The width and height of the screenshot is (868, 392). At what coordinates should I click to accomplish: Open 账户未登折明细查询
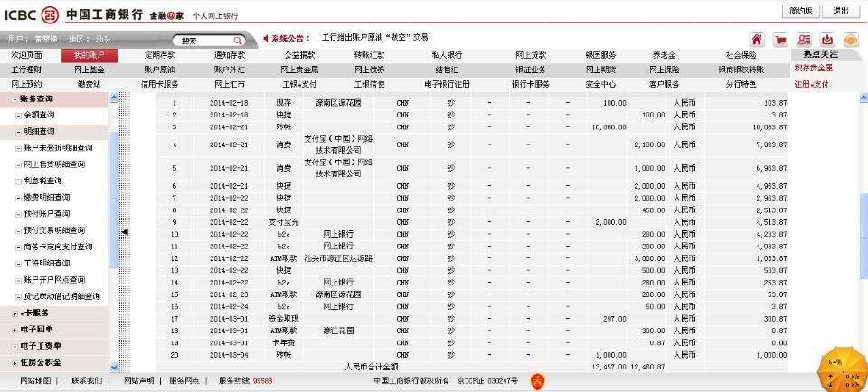[x=58, y=148]
